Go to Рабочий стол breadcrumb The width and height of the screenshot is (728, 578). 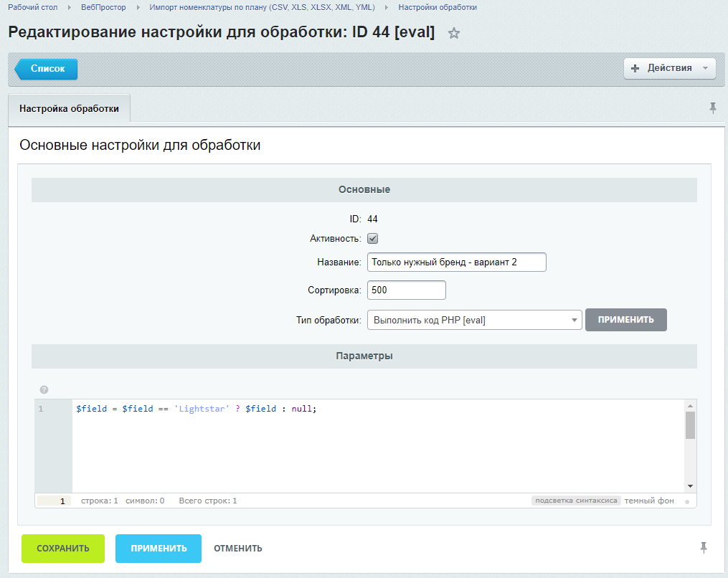pyautogui.click(x=33, y=7)
